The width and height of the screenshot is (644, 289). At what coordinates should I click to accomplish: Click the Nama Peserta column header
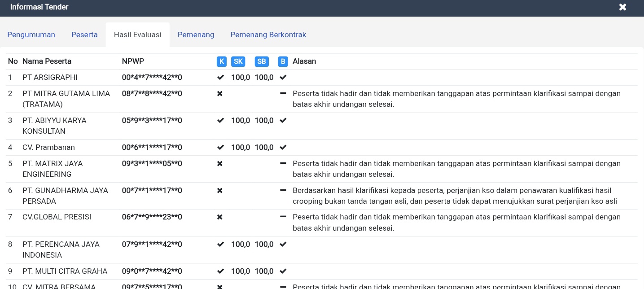tap(47, 61)
